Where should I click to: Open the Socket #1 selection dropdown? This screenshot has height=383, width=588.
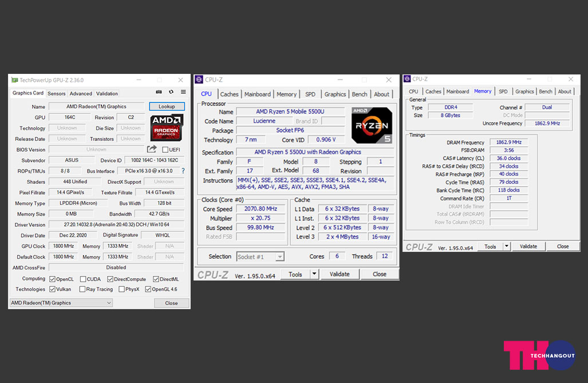click(x=261, y=256)
